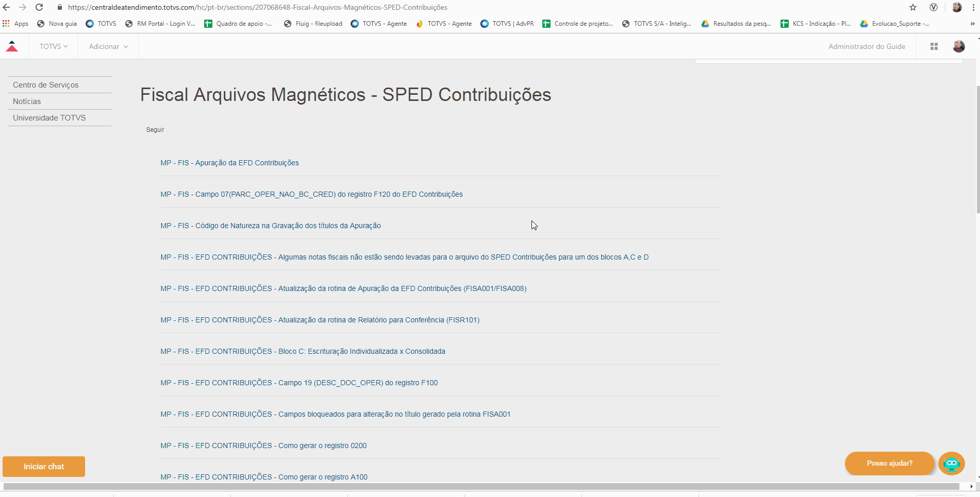980x497 pixels.
Task: Open the KCS - Indicação bookmark
Action: pos(816,24)
